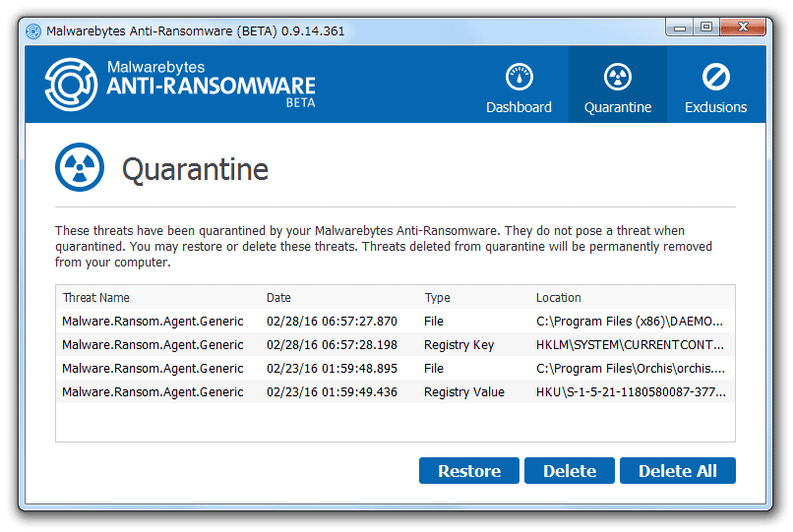
Task: Maximize the Anti-Ransomware window
Action: 706,27
